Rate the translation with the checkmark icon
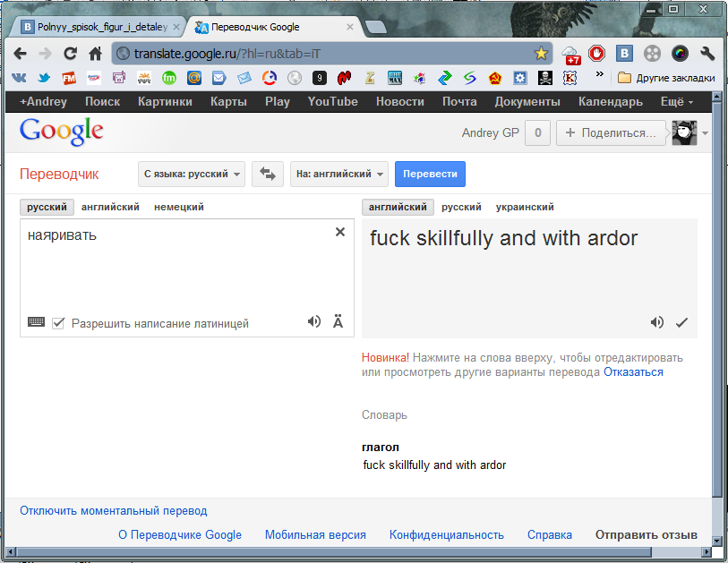Viewport: 728px width, 563px height. [x=681, y=322]
